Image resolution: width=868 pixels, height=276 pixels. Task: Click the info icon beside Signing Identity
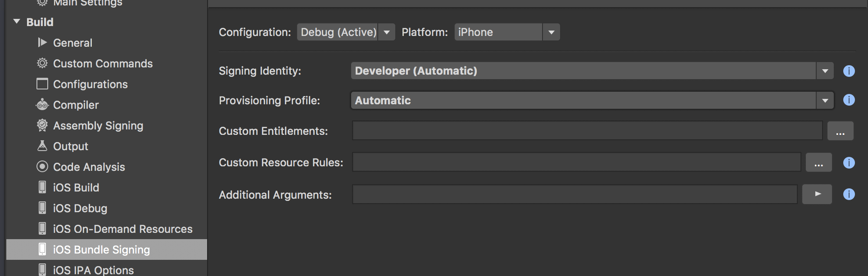(849, 71)
